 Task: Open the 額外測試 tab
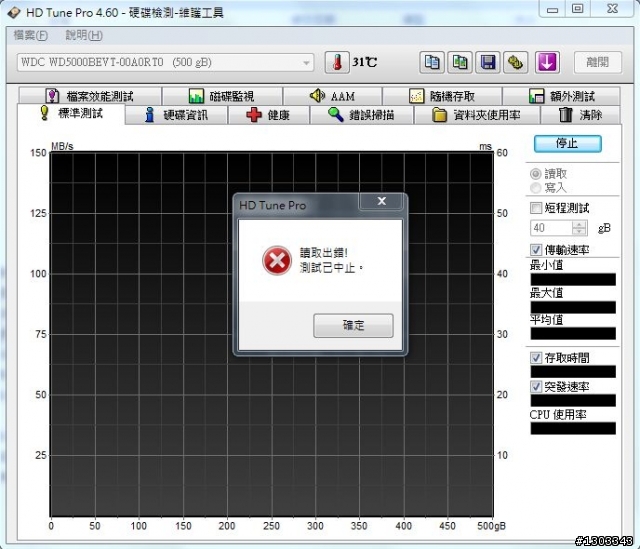[561, 96]
